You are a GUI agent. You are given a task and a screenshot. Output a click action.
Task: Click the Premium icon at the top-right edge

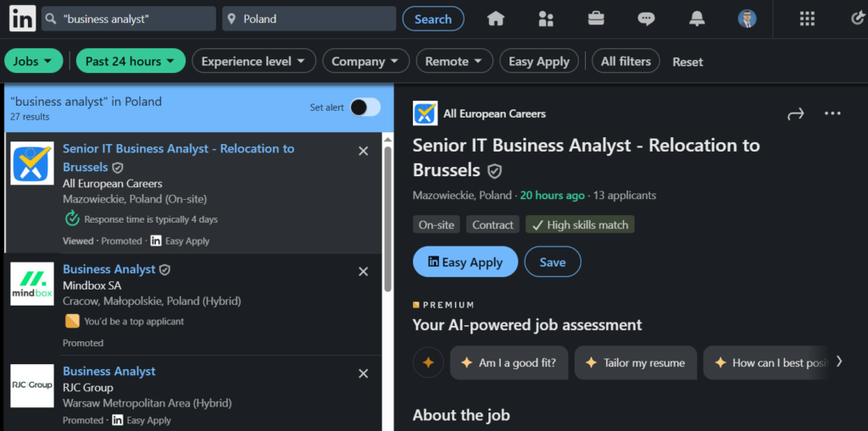857,19
